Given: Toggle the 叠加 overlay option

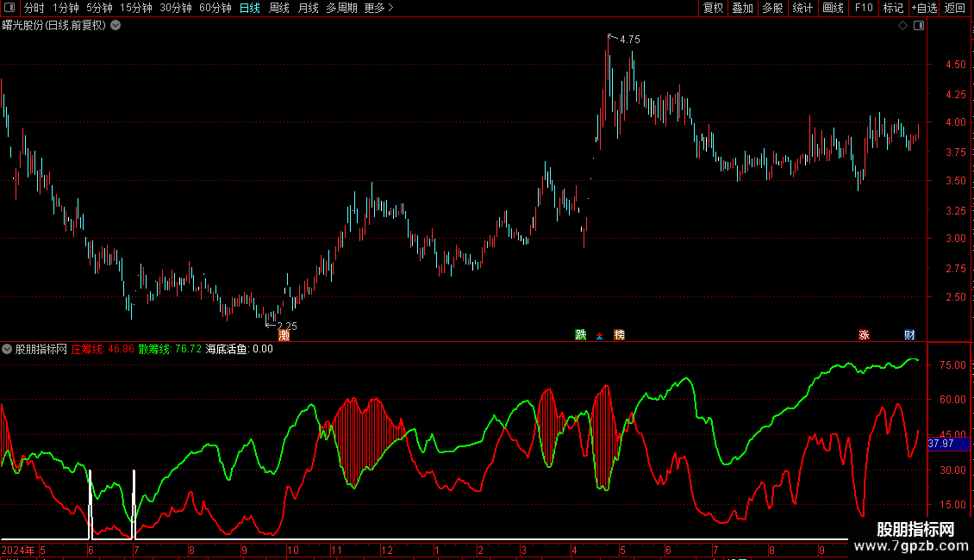Looking at the screenshot, I should click(x=743, y=8).
